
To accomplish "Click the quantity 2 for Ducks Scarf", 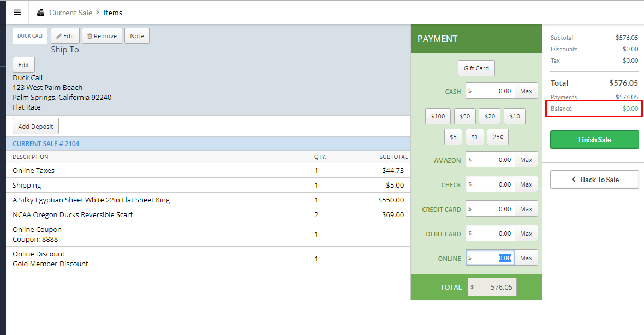I will pyautogui.click(x=316, y=215).
